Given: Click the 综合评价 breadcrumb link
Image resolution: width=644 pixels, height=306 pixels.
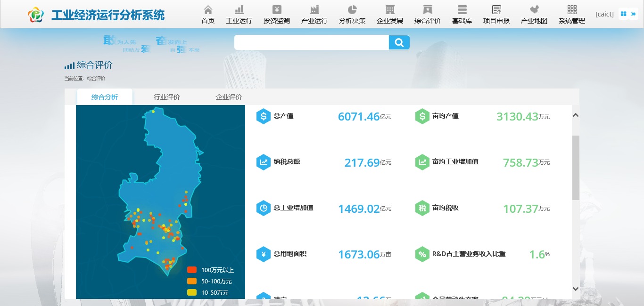Looking at the screenshot, I should coord(96,79).
